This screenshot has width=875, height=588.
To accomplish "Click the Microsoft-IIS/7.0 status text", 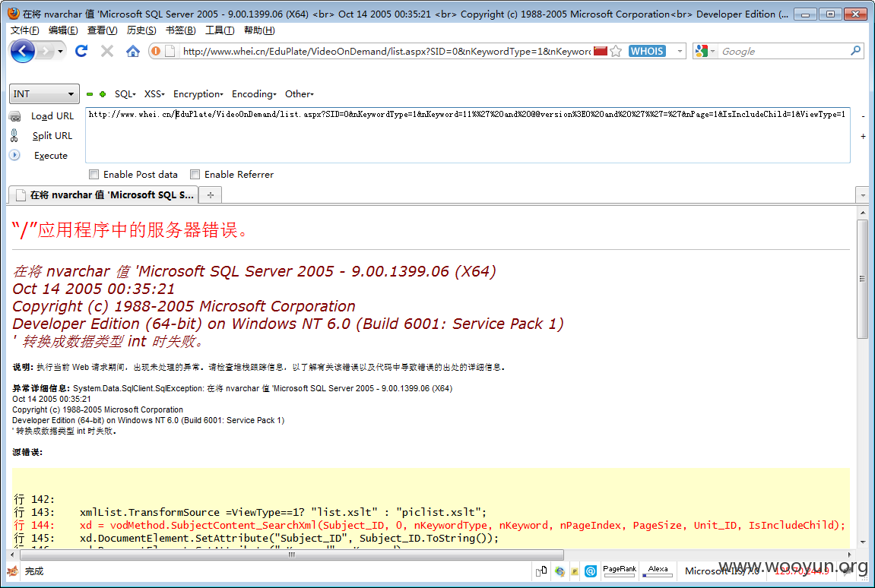I will pyautogui.click(x=722, y=571).
